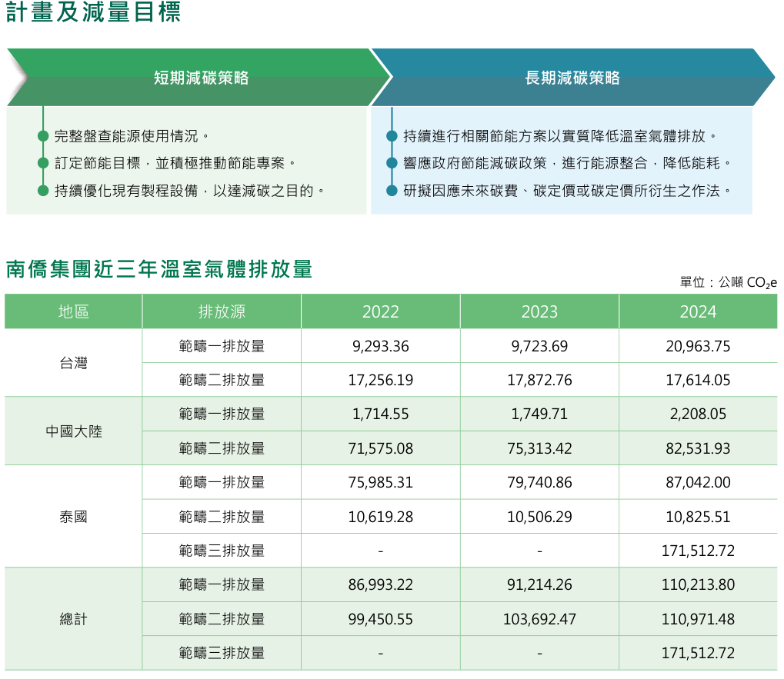This screenshot has width=784, height=679.
Task: Select the 2022 column header
Action: (x=381, y=311)
